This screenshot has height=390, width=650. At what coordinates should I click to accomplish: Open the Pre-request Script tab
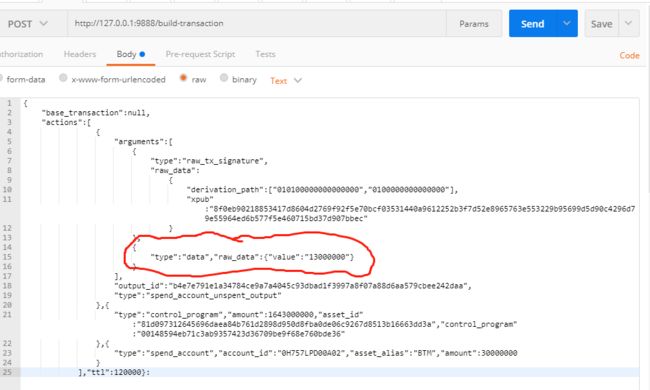click(200, 54)
